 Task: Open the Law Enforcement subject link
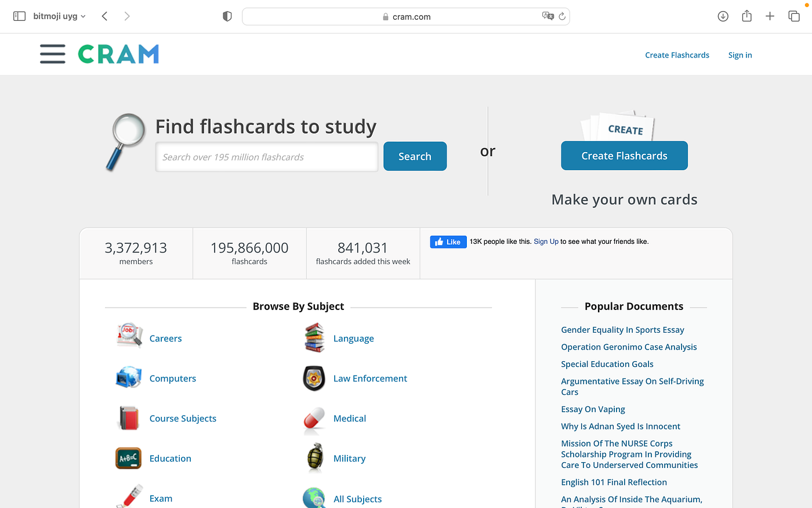370,379
